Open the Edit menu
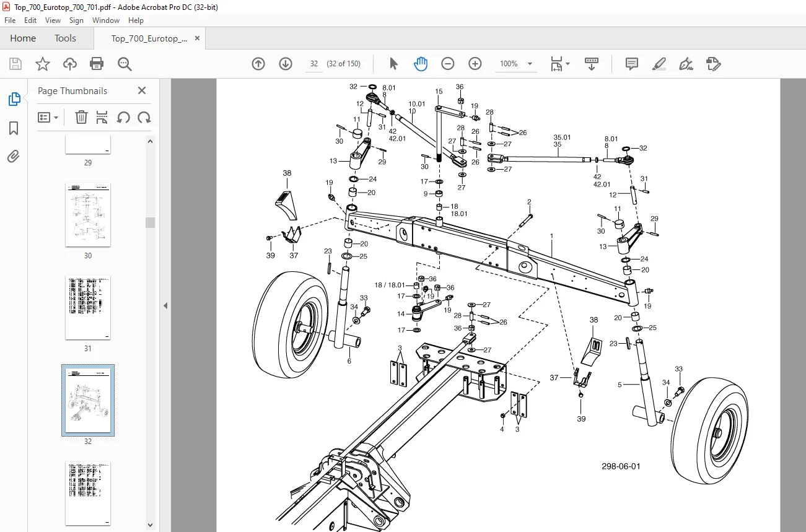 coord(30,20)
